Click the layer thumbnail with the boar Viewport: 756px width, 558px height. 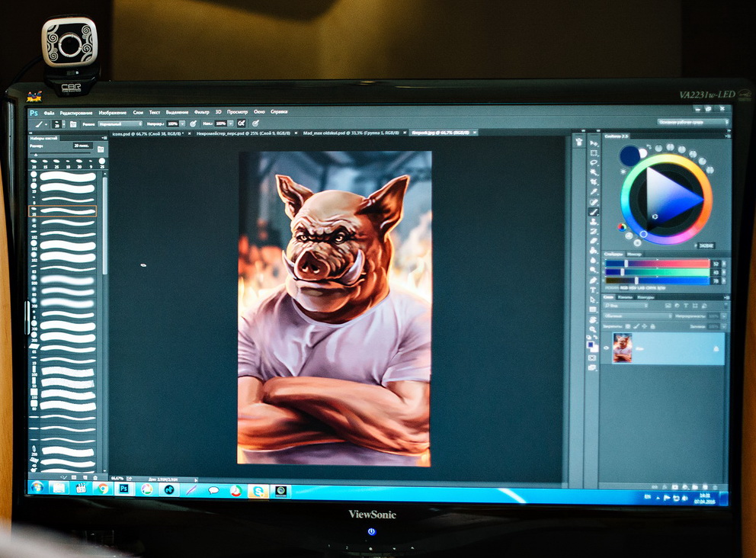point(623,348)
